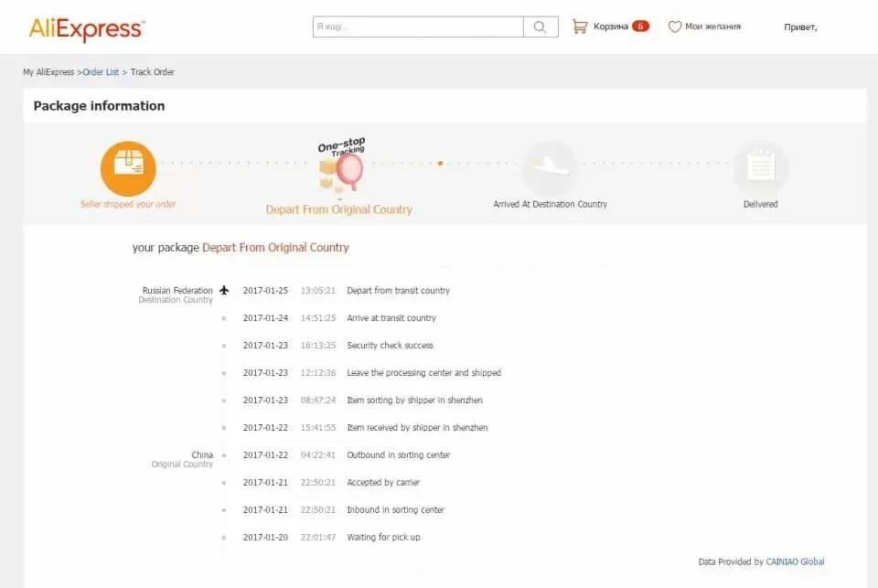Click the small airplane icon beside Russian Federation
Image resolution: width=878 pixels, height=588 pixels.
(x=224, y=291)
